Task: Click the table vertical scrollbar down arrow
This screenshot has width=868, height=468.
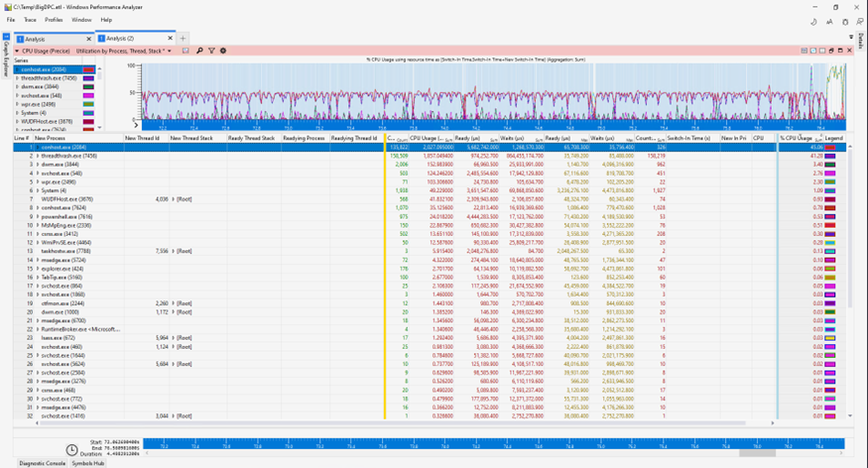Action: coord(850,416)
